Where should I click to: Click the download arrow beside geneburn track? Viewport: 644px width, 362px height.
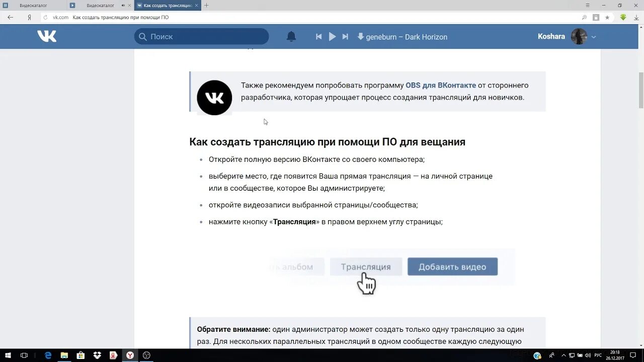click(360, 36)
